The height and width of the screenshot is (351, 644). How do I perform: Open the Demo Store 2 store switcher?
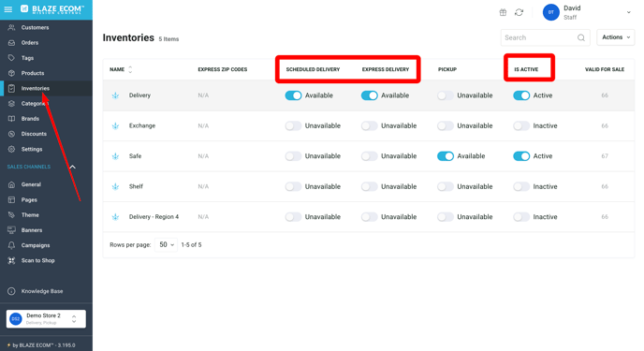pos(46,319)
